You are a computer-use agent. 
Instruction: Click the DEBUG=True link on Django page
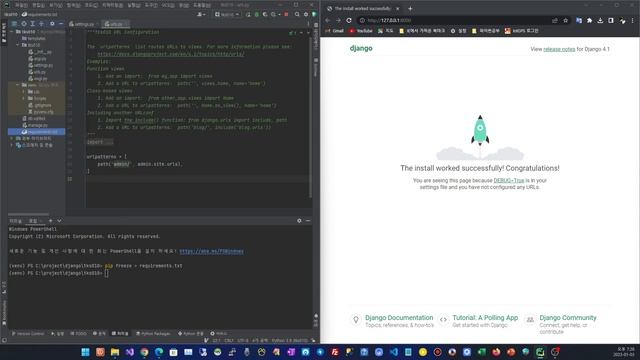click(x=509, y=180)
